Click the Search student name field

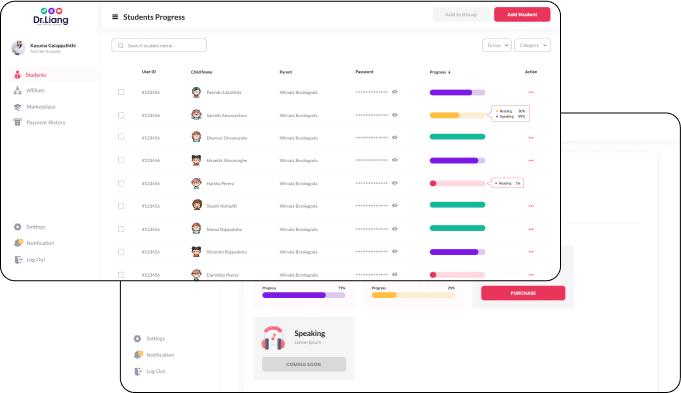coord(159,45)
